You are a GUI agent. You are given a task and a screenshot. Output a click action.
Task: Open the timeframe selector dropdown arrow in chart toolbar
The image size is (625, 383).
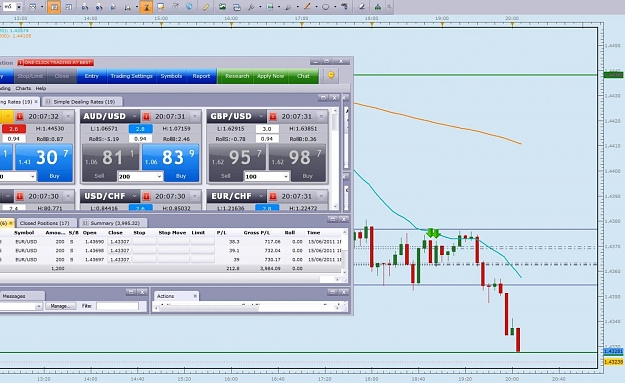[19, 7]
